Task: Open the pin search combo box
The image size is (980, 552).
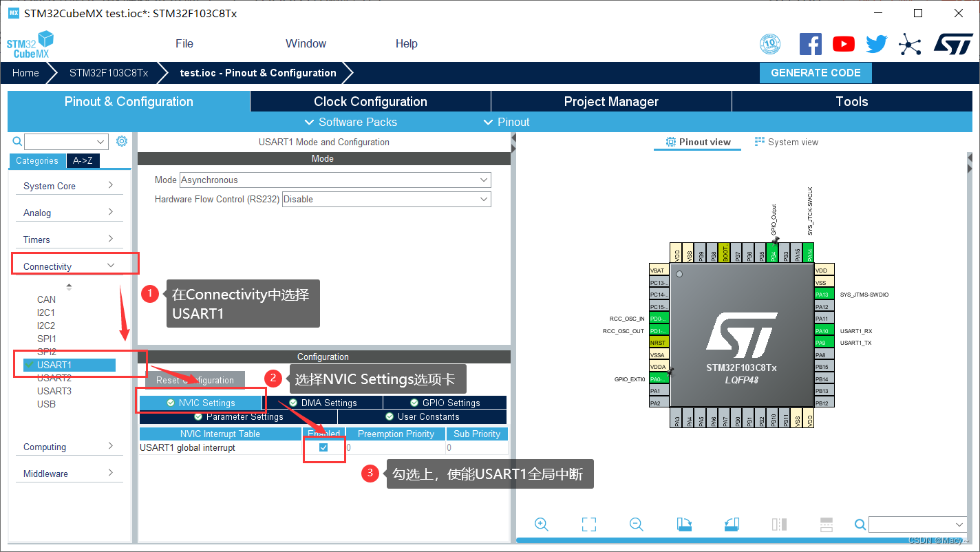Action: coord(917,524)
